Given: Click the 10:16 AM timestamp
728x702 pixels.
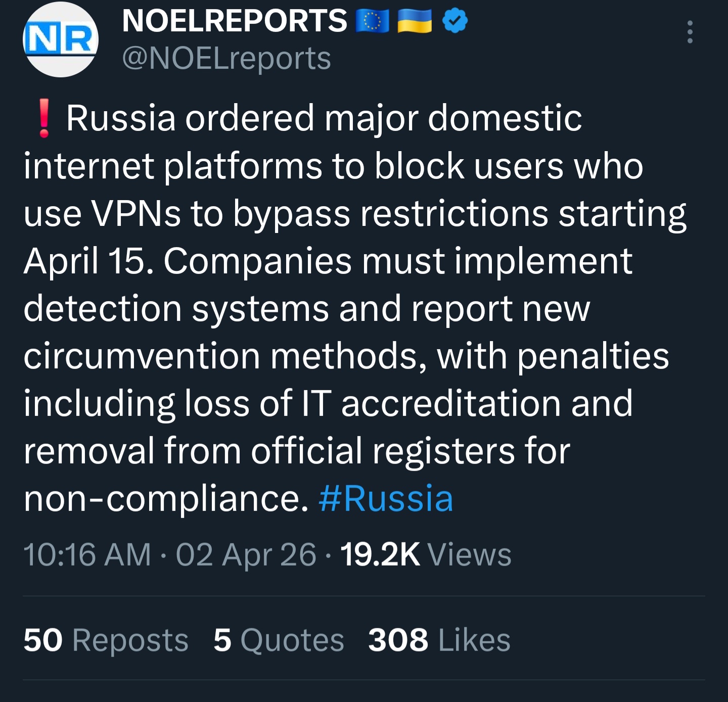Looking at the screenshot, I should [x=87, y=554].
